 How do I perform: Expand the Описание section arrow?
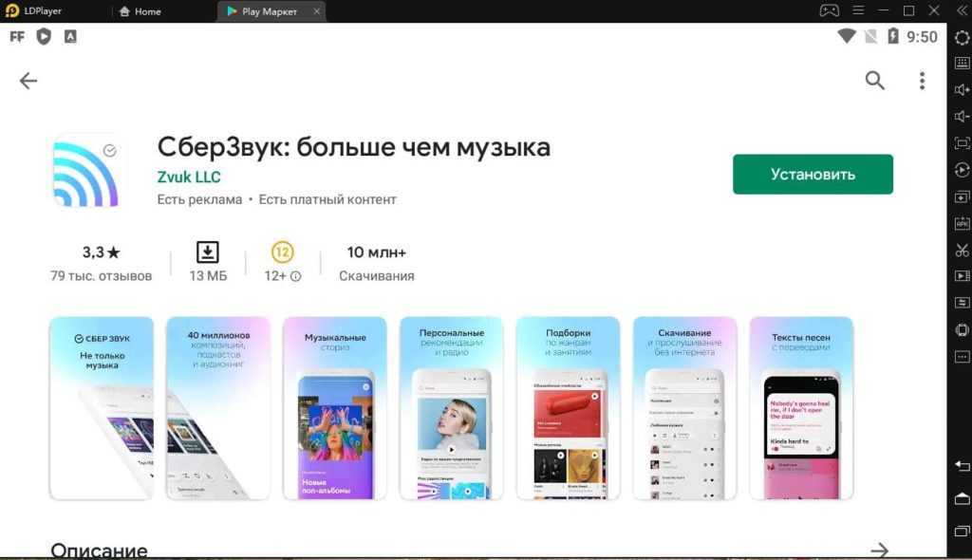[880, 550]
